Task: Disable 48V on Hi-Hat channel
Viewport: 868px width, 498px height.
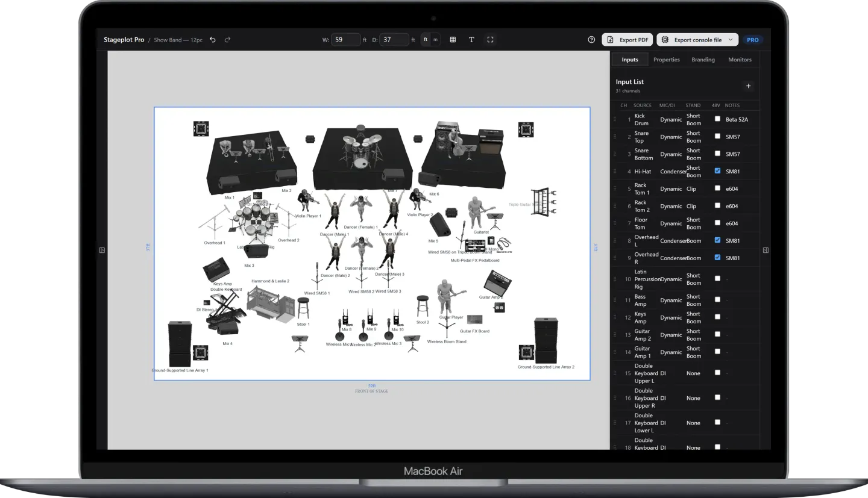Action: pos(717,170)
